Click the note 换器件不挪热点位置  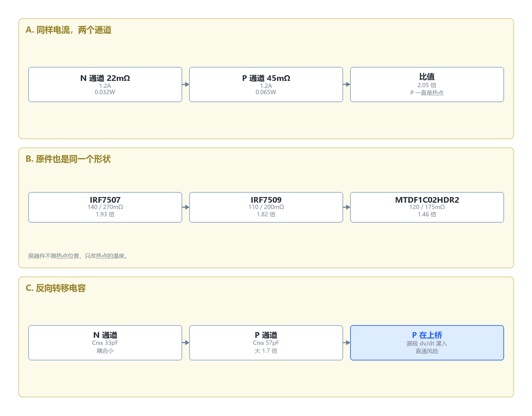pyautogui.click(x=78, y=256)
